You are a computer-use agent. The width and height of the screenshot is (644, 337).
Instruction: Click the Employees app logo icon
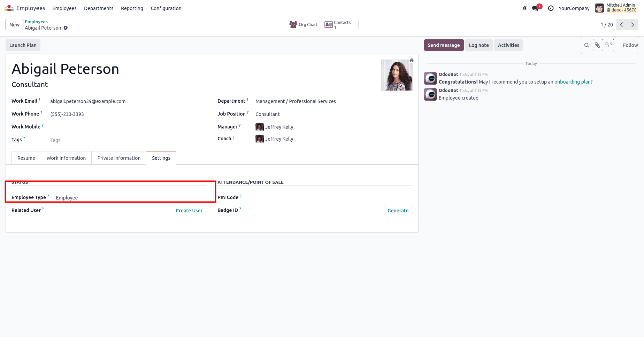9,8
